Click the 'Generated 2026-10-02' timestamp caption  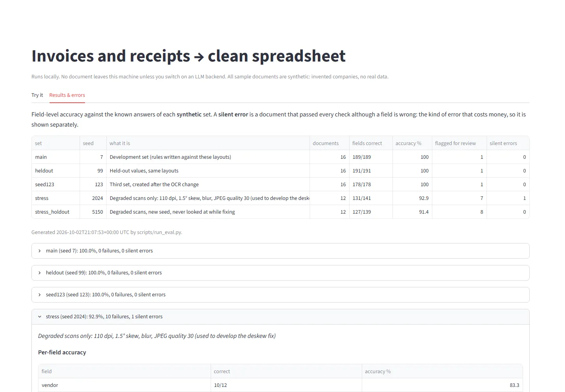(x=107, y=232)
